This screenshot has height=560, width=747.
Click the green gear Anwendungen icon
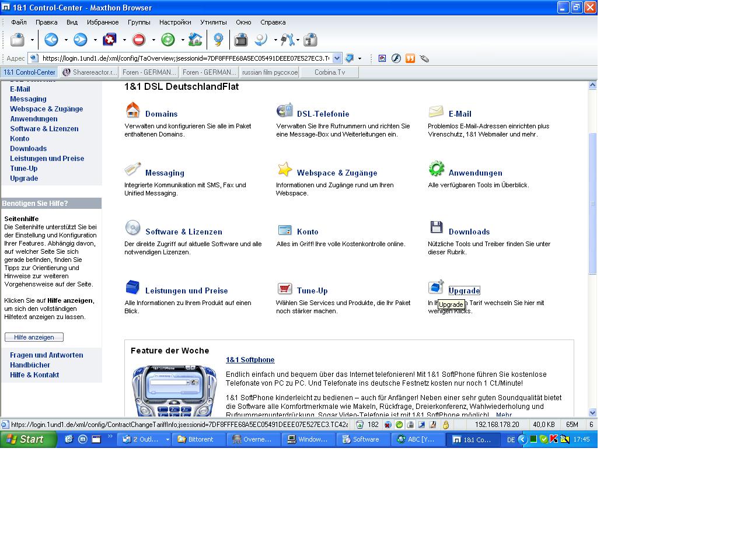pyautogui.click(x=436, y=169)
